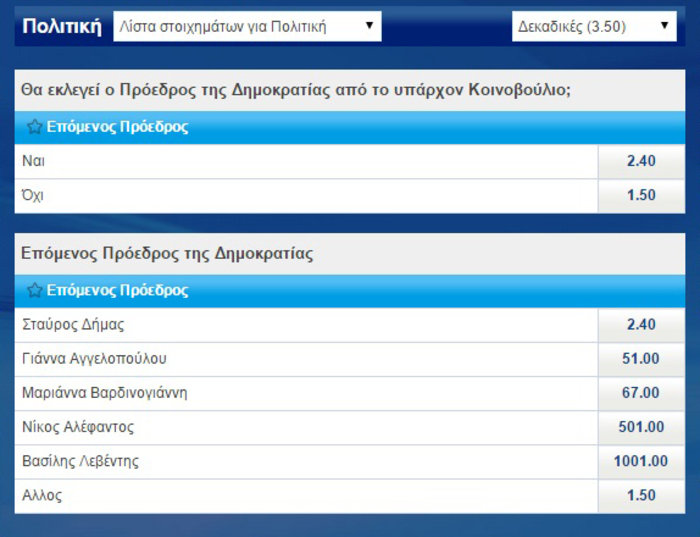Collapse the blue Επόμενος Πρόεδρος bar above Σταύρος Δήμας
Screen dimensions: 700x537
[350, 291]
